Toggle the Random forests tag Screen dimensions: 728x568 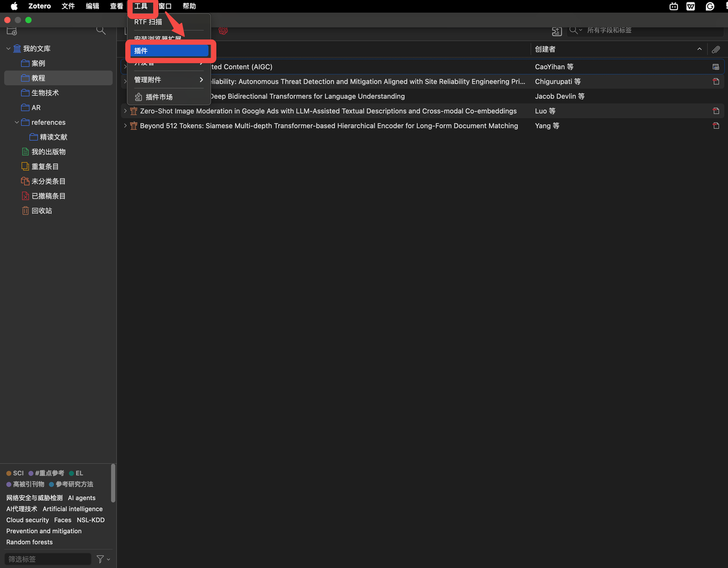pyautogui.click(x=30, y=542)
